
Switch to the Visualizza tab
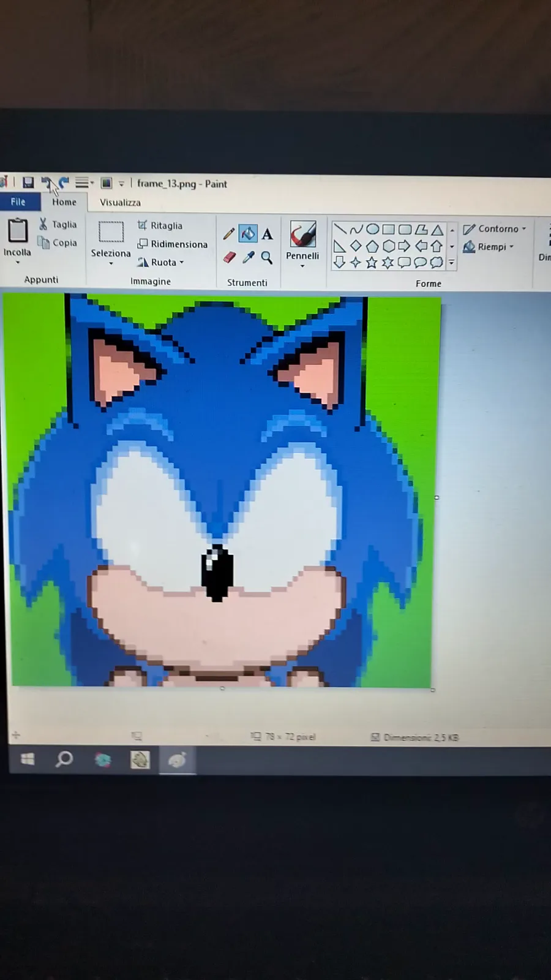[x=120, y=202]
